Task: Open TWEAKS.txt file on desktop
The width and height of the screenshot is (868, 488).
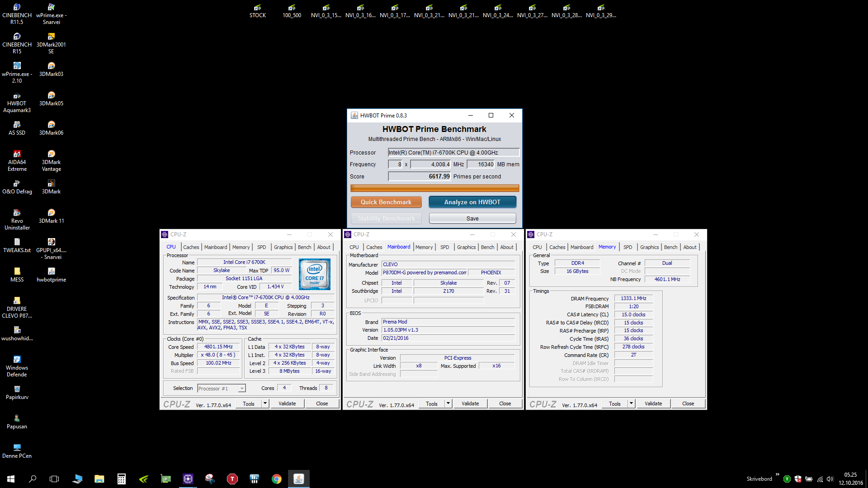Action: pyautogui.click(x=17, y=245)
